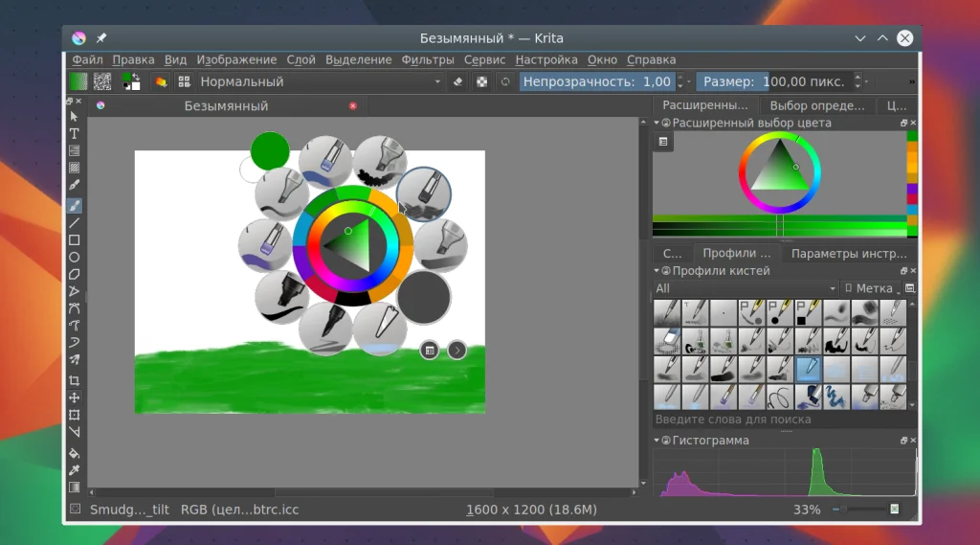Collapse the Гистограмма docker panel
980x545 pixels.
pos(657,441)
